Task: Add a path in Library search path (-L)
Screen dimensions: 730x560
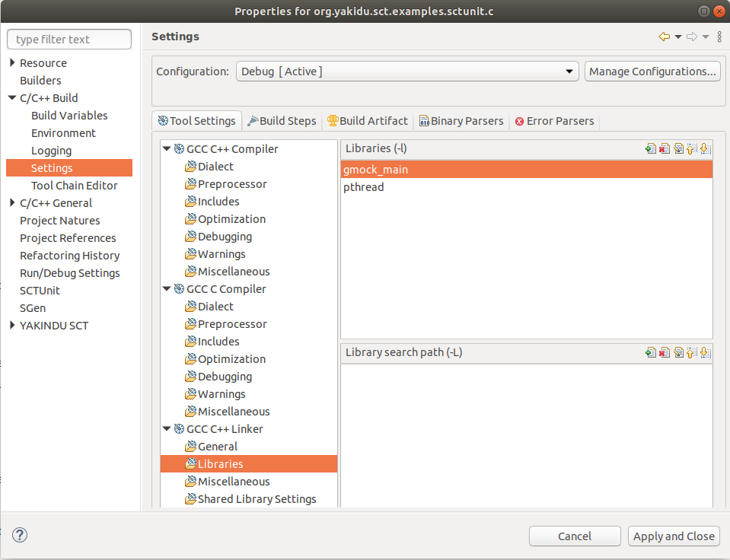Action: tap(651, 352)
